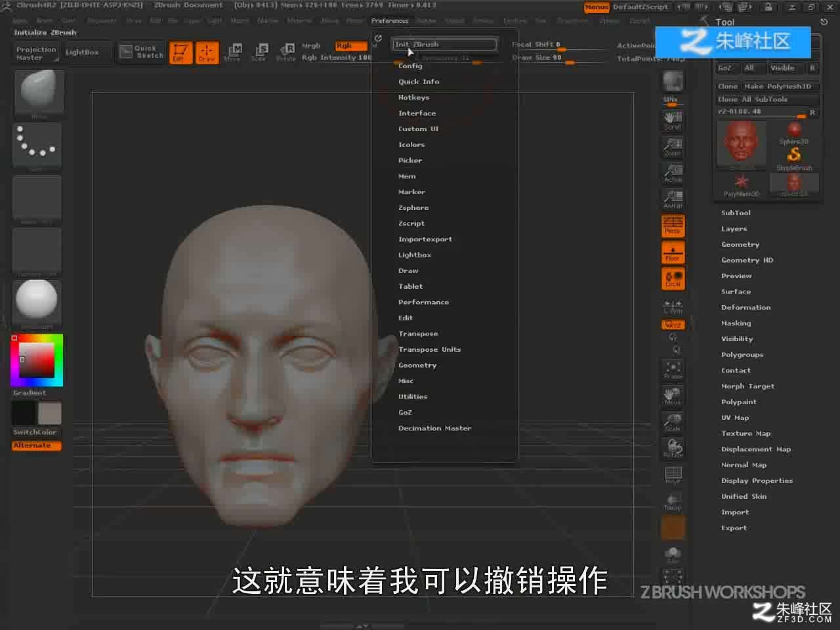Click the restore configuration icon beside Init ZBrush
The width and height of the screenshot is (840, 630).
pyautogui.click(x=378, y=39)
